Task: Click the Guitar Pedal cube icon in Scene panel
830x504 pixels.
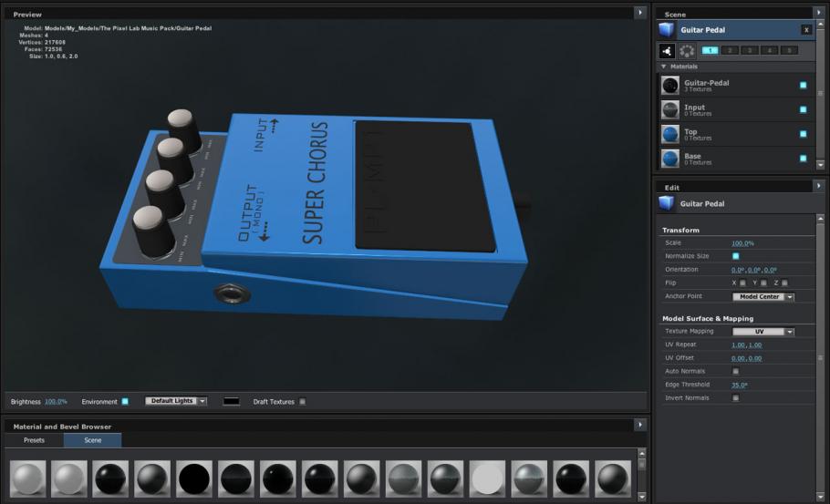Action: pyautogui.click(x=667, y=29)
